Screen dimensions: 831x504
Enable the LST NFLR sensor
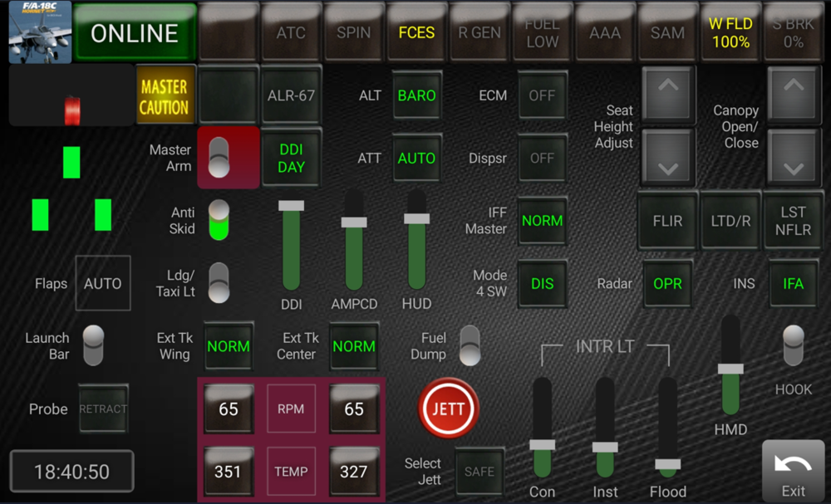[794, 222]
